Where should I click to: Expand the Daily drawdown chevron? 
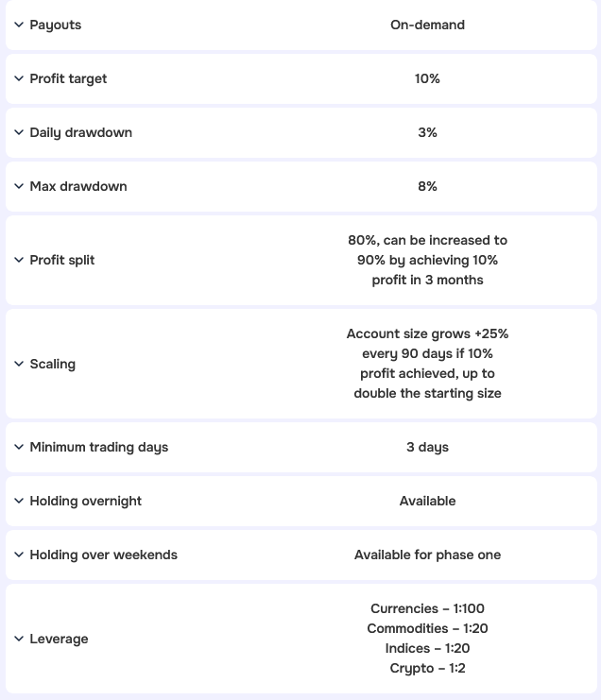(x=19, y=132)
